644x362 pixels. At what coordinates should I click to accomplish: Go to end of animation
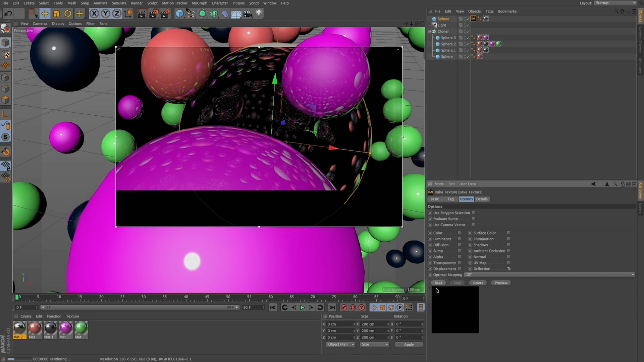332,307
